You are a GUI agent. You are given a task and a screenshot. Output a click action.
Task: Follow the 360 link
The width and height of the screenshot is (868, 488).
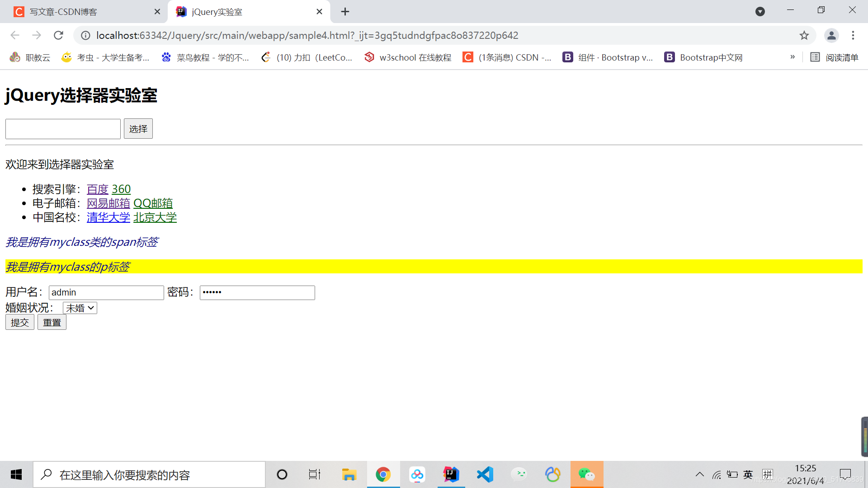pos(121,189)
